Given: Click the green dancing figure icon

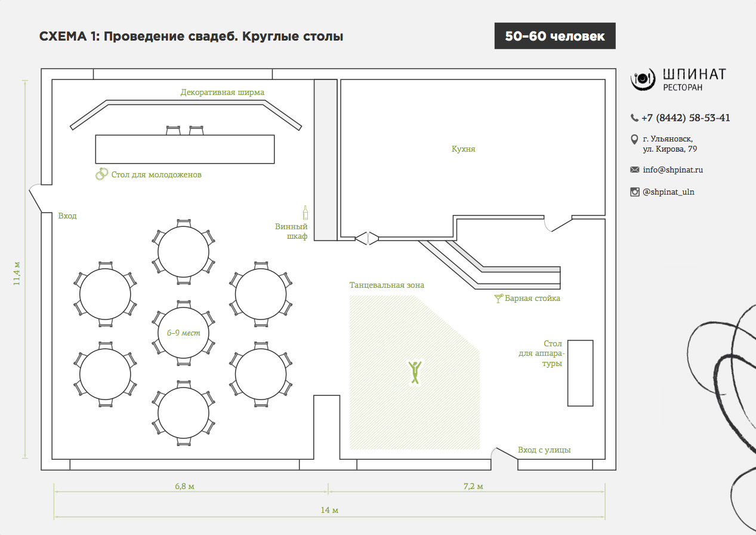Looking at the screenshot, I should (x=415, y=371).
